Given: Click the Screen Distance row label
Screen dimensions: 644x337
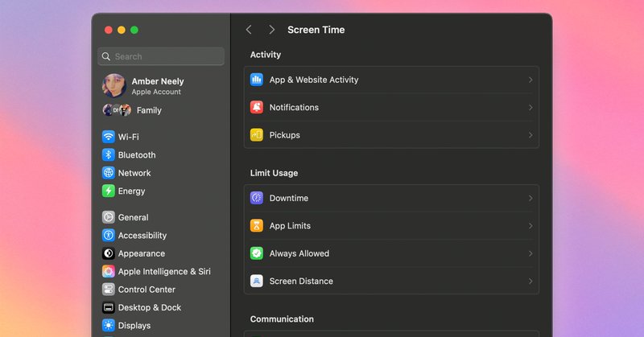Looking at the screenshot, I should coord(301,282).
